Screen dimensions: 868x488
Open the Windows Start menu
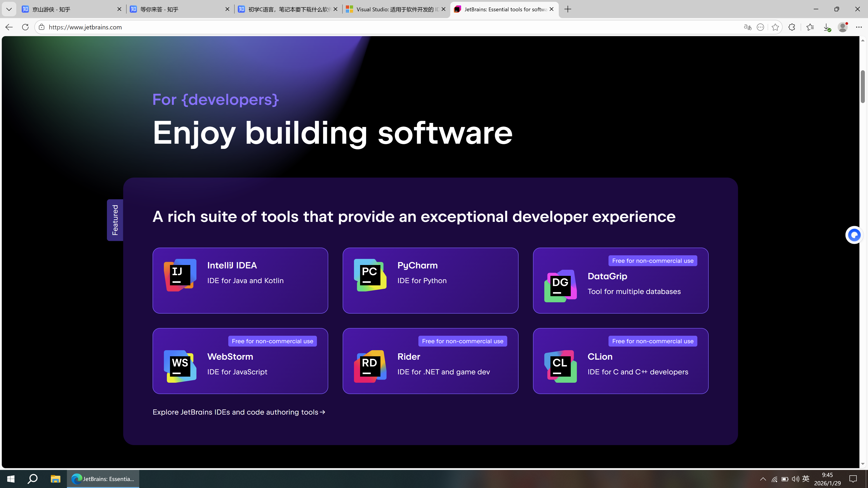coord(11,479)
